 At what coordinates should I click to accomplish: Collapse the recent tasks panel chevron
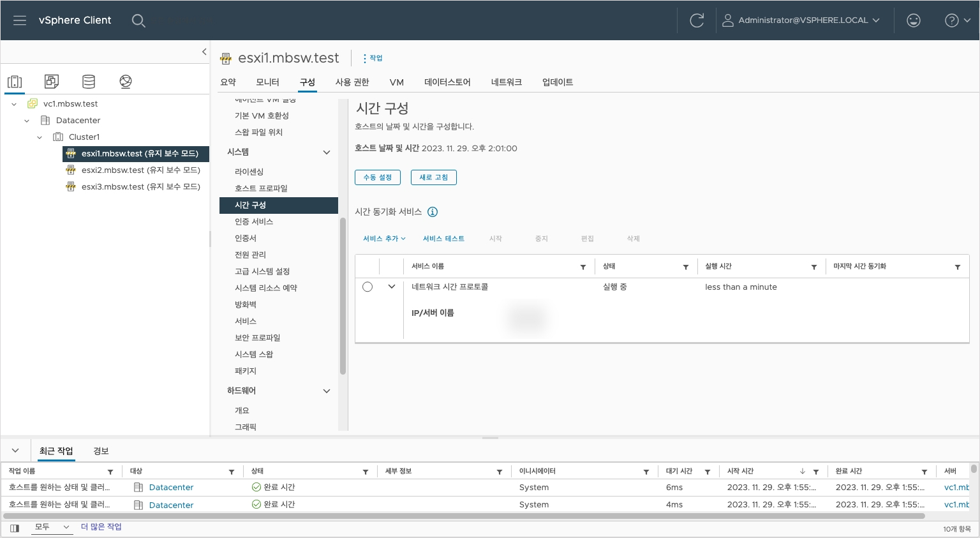(x=15, y=451)
